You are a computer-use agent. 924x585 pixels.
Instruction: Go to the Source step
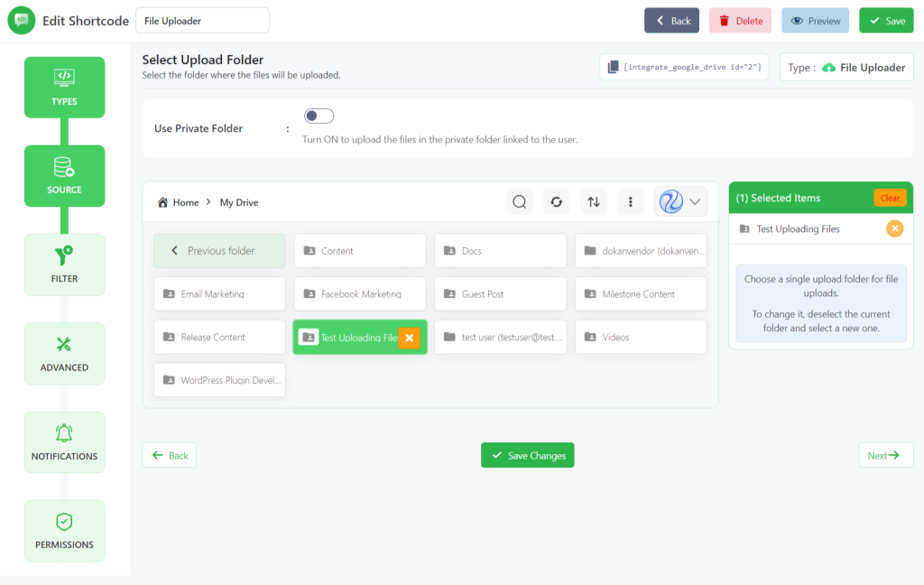tap(64, 176)
